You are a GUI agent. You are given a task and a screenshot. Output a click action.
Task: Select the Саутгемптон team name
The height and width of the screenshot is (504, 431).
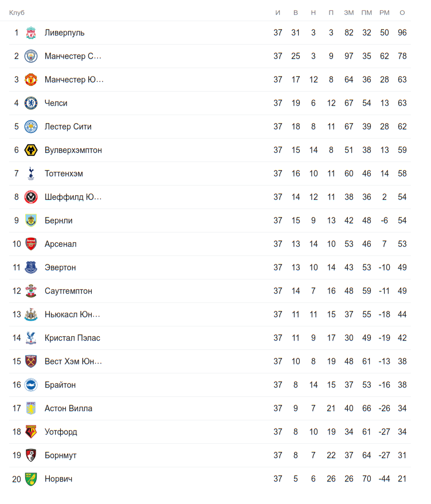pos(68,291)
